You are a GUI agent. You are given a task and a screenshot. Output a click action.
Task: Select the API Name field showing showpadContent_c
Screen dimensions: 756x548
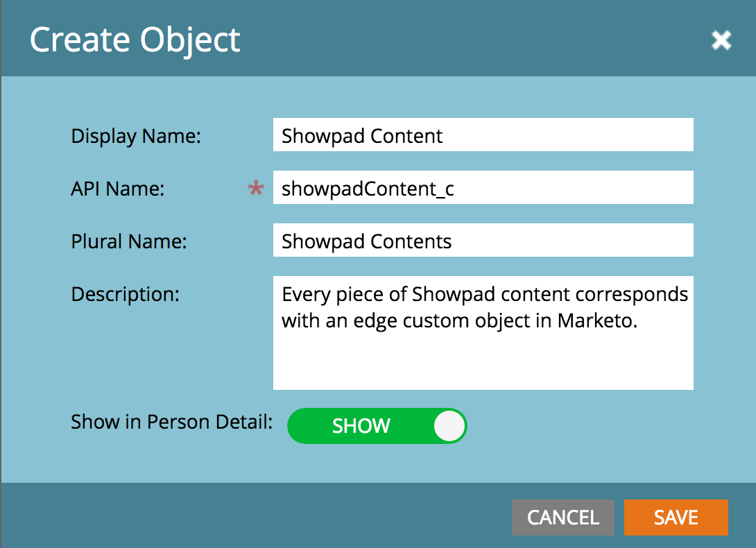pyautogui.click(x=483, y=187)
